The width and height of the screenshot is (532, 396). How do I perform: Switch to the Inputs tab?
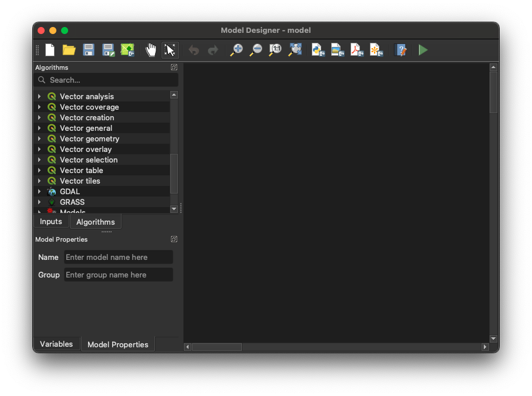51,221
